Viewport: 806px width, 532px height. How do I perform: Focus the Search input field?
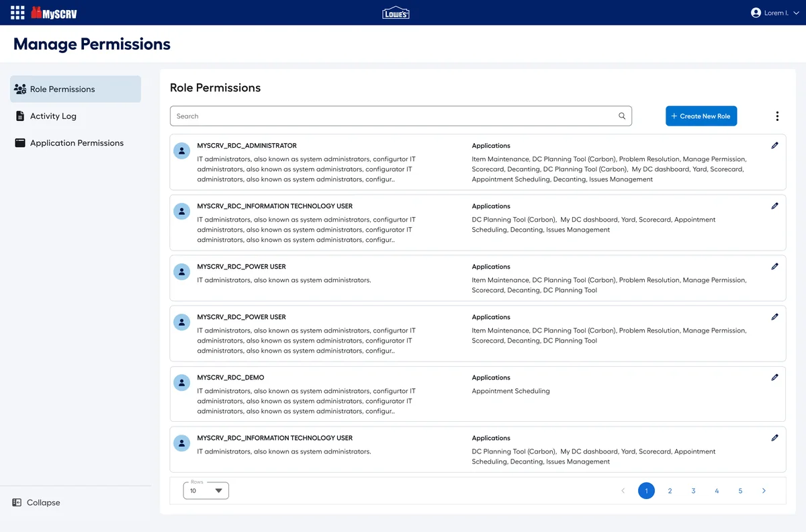[x=401, y=116]
